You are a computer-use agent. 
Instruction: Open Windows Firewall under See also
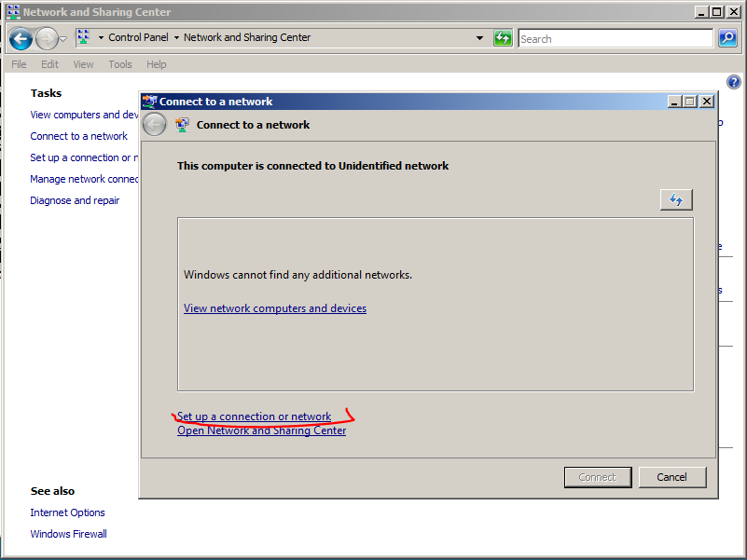(x=69, y=534)
